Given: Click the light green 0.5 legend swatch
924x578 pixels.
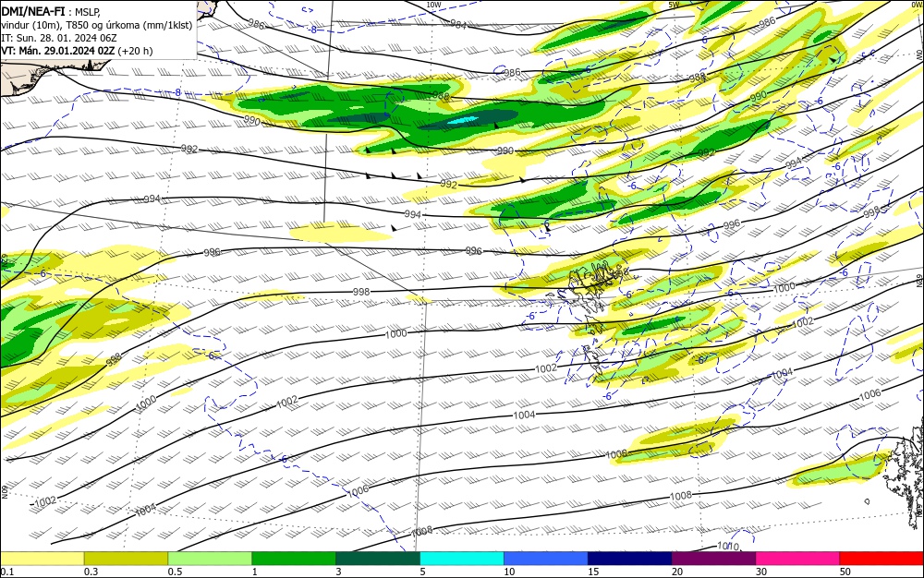Looking at the screenshot, I should pyautogui.click(x=210, y=559).
